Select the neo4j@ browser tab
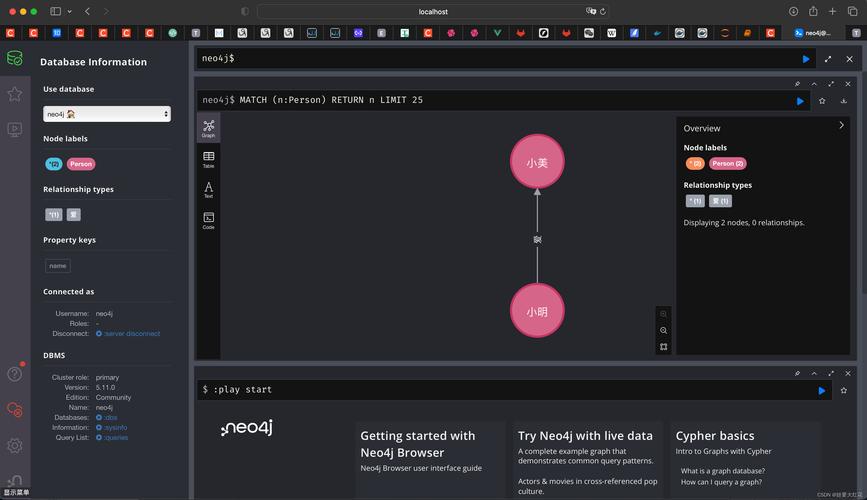This screenshot has height=500, width=867. coord(812,33)
